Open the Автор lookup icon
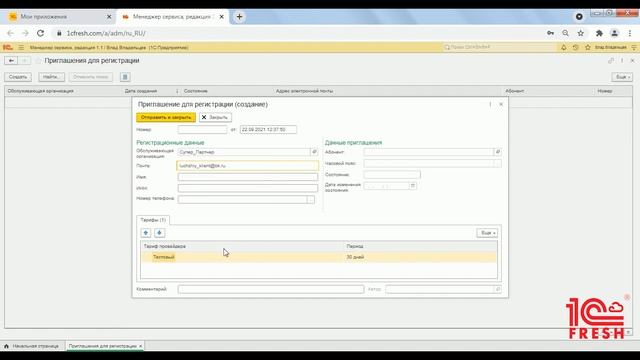Image resolution: width=640 pixels, height=360 pixels. [498, 289]
